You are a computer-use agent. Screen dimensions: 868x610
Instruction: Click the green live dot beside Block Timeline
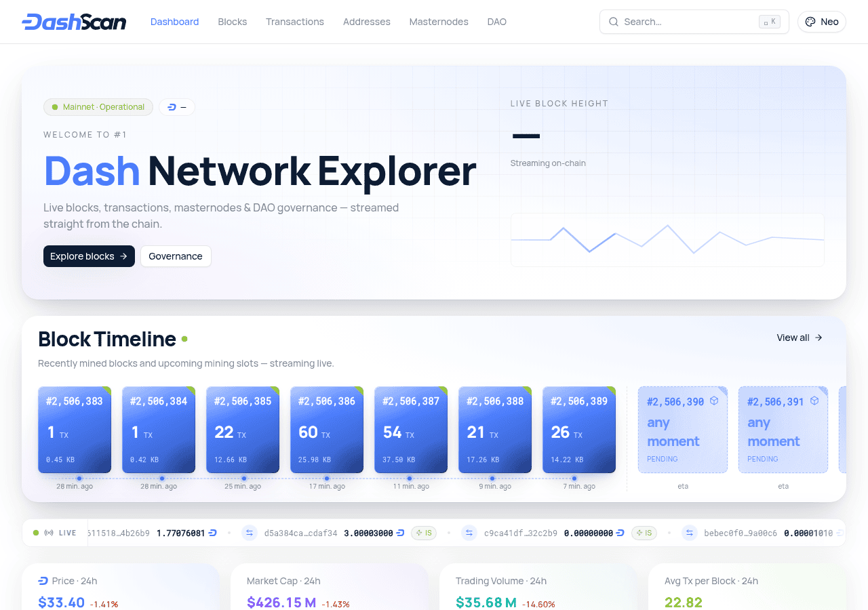pyautogui.click(x=184, y=339)
